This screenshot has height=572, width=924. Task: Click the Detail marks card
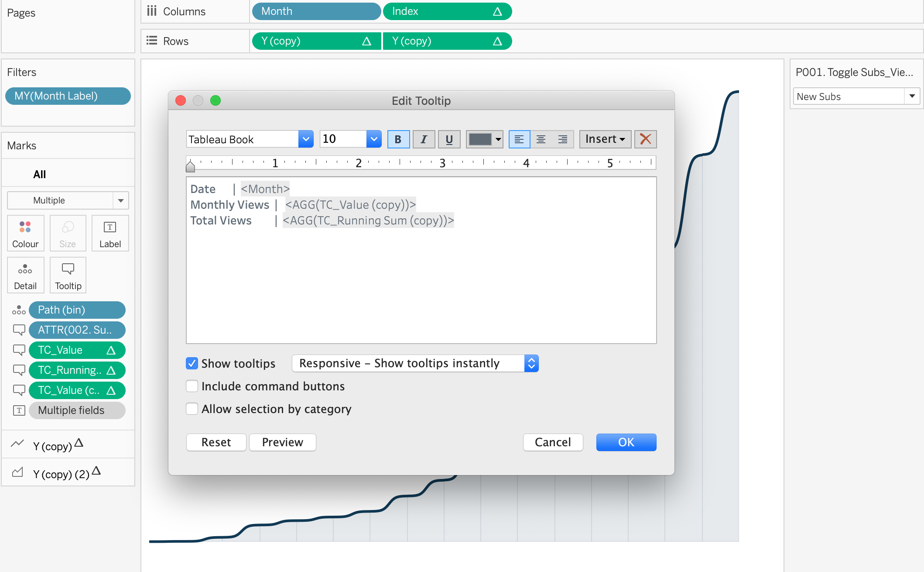[25, 275]
